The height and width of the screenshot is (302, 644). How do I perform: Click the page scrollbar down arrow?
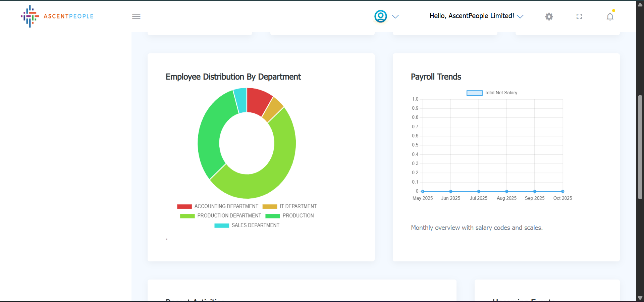(640, 298)
